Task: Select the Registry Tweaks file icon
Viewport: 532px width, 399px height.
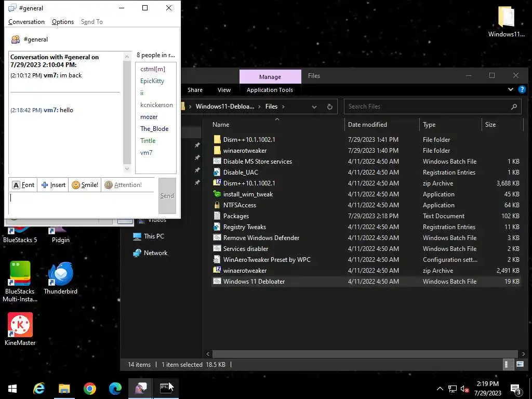Action: (x=217, y=227)
